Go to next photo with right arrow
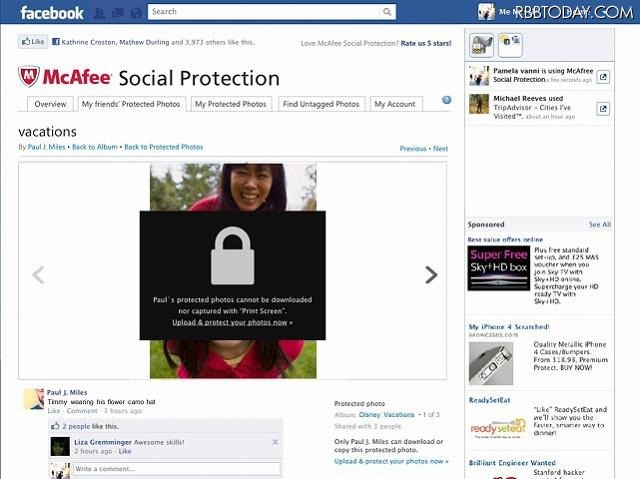The width and height of the screenshot is (640, 479). (x=431, y=275)
